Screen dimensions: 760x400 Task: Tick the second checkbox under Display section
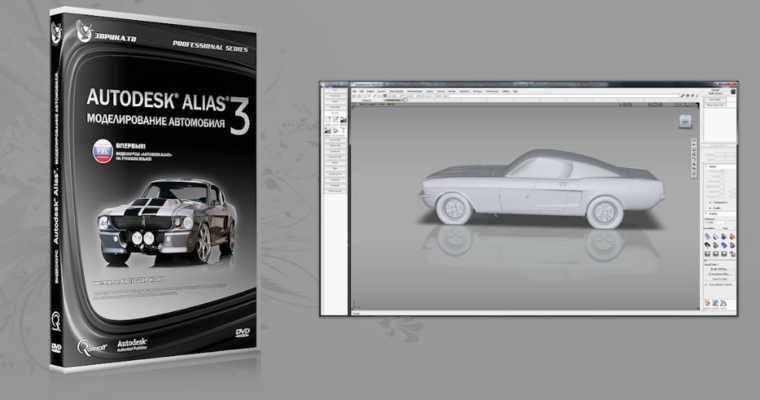[x=722, y=176]
